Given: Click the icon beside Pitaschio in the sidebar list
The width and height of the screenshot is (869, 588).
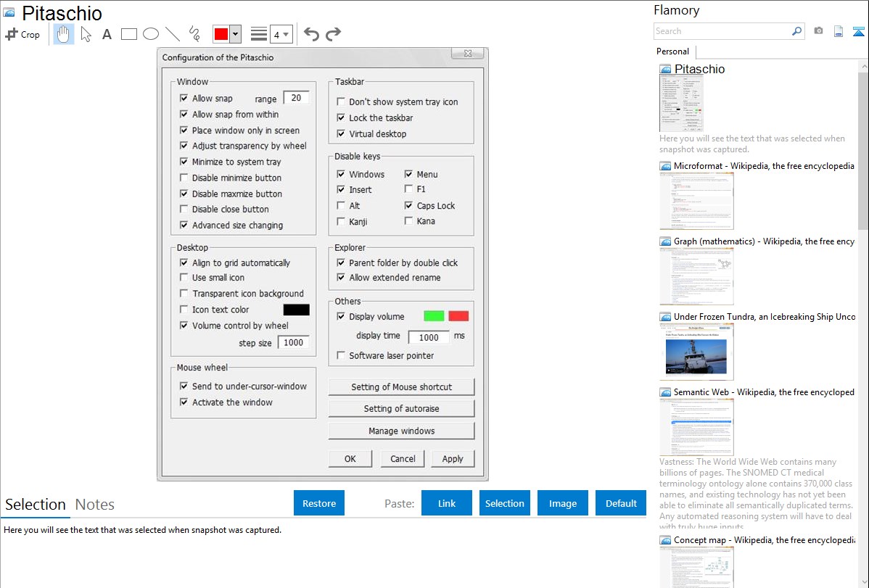Looking at the screenshot, I should pos(665,70).
